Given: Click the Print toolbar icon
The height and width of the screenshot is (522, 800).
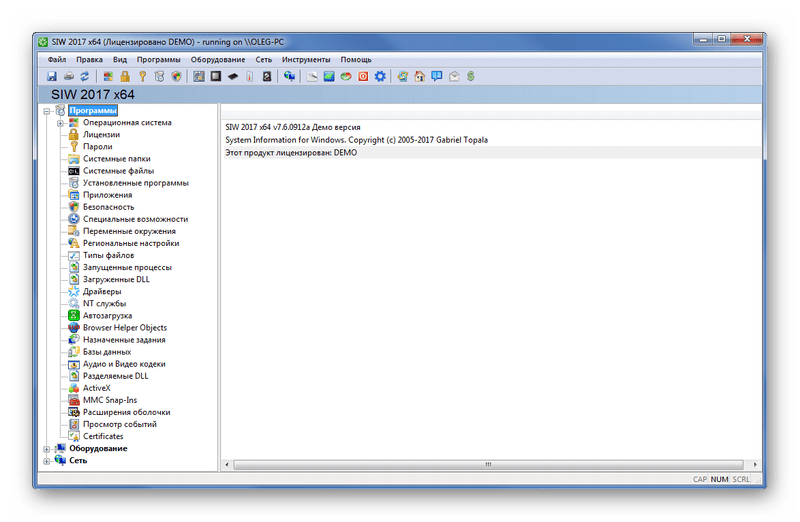Looking at the screenshot, I should [68, 77].
